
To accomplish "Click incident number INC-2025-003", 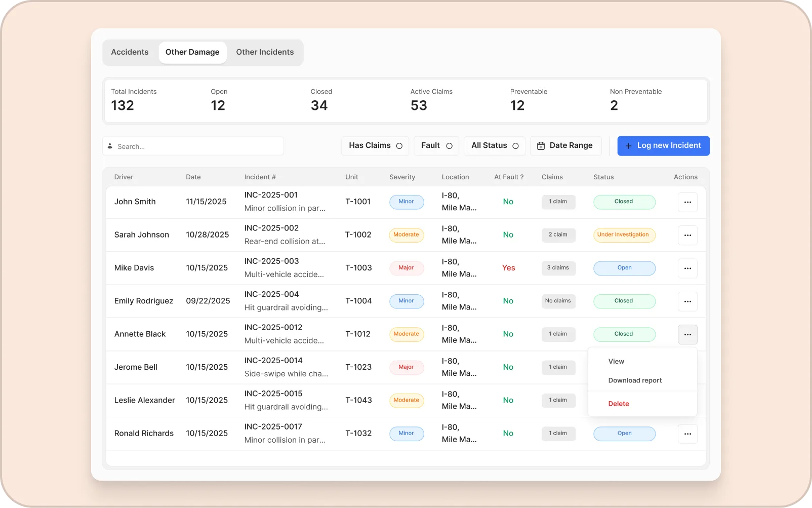I will 271,261.
